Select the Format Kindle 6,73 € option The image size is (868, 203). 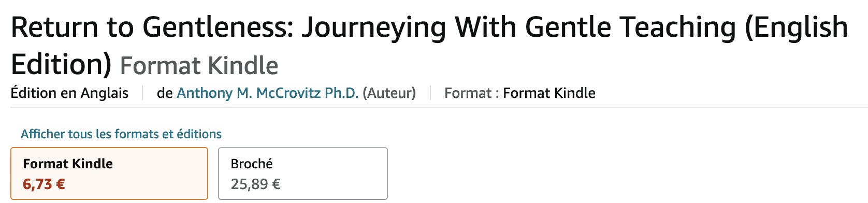point(109,173)
